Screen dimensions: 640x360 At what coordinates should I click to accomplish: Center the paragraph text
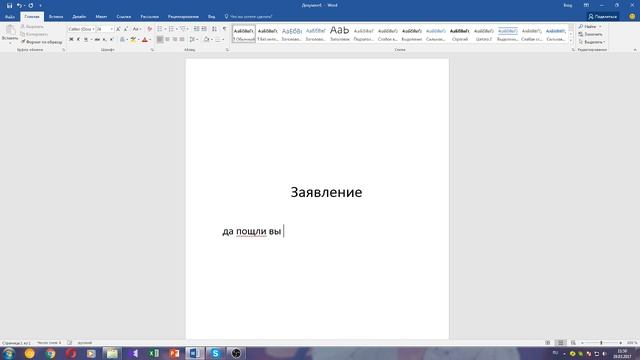click(x=167, y=40)
